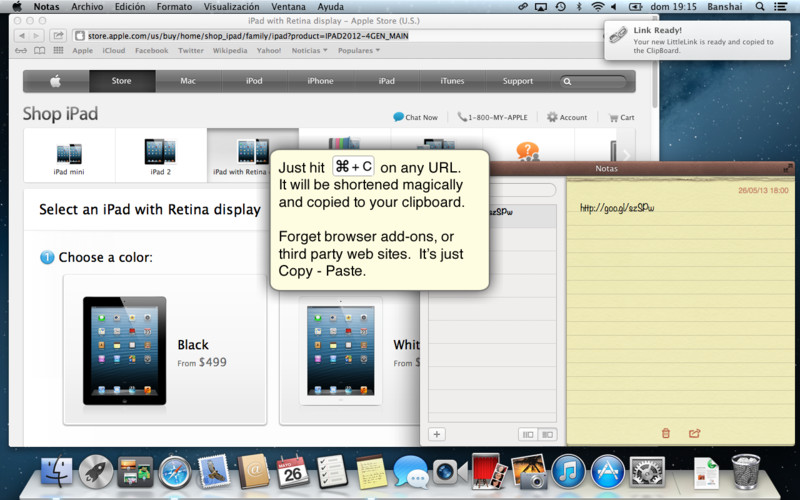The height and width of the screenshot is (500, 800).
Task: Open Launchpad rocket in Dock
Action: click(95, 471)
